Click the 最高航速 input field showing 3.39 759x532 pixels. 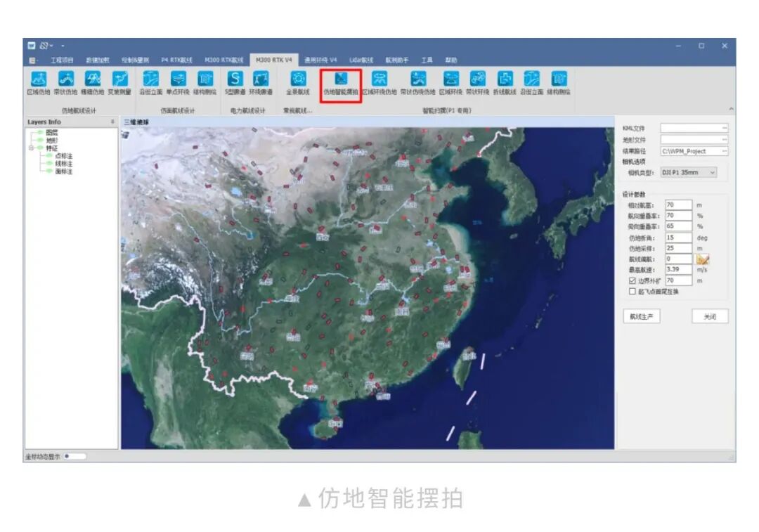click(x=678, y=270)
